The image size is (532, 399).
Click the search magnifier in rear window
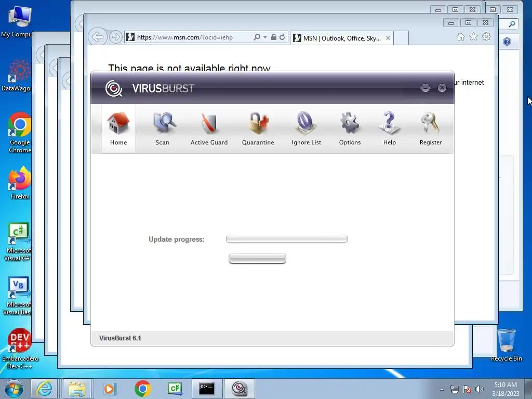click(512, 24)
